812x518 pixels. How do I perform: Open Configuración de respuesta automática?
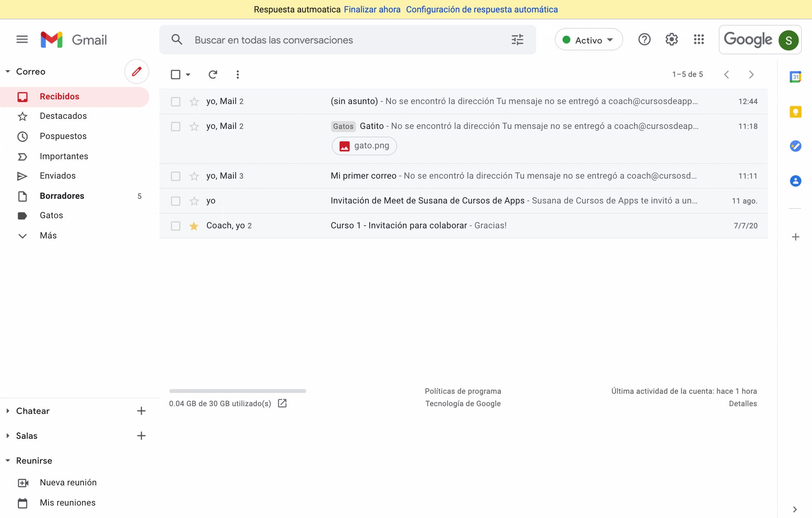(x=482, y=9)
